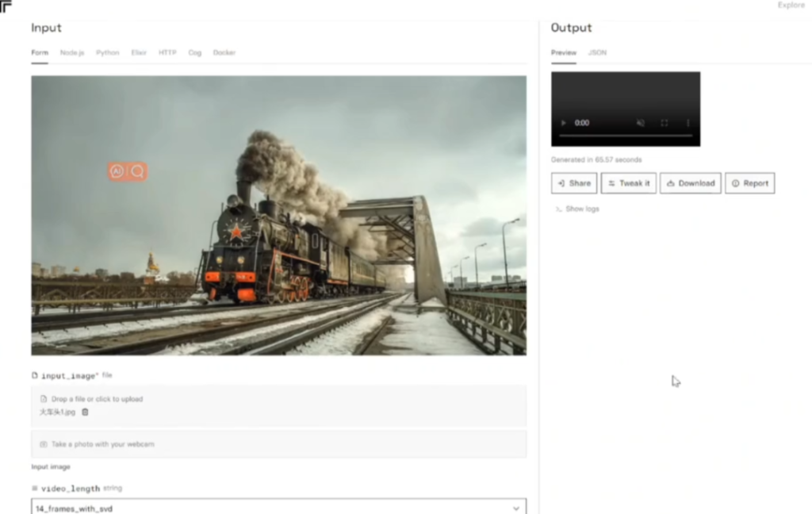Select the Python input tab

(107, 52)
